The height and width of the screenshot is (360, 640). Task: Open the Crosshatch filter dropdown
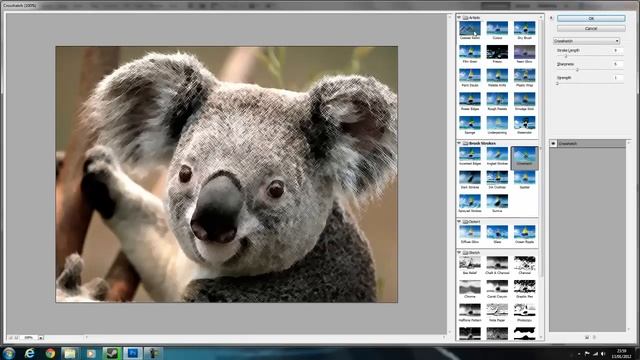(587, 41)
